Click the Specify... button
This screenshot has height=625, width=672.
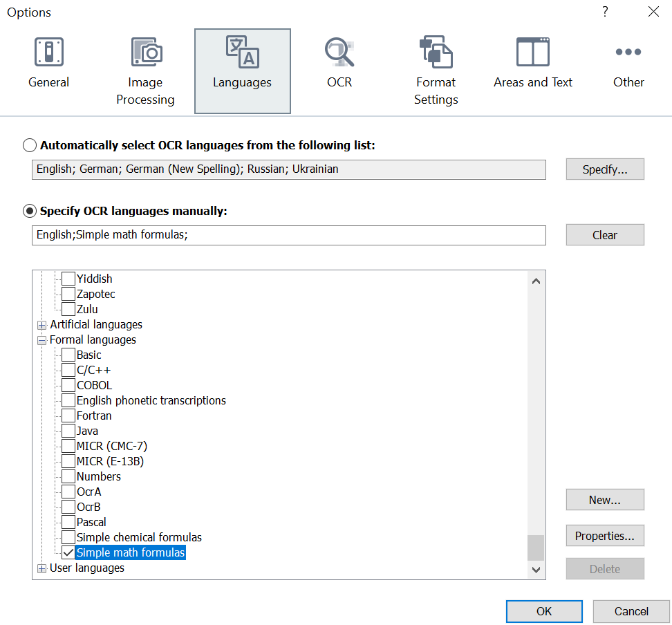(605, 169)
